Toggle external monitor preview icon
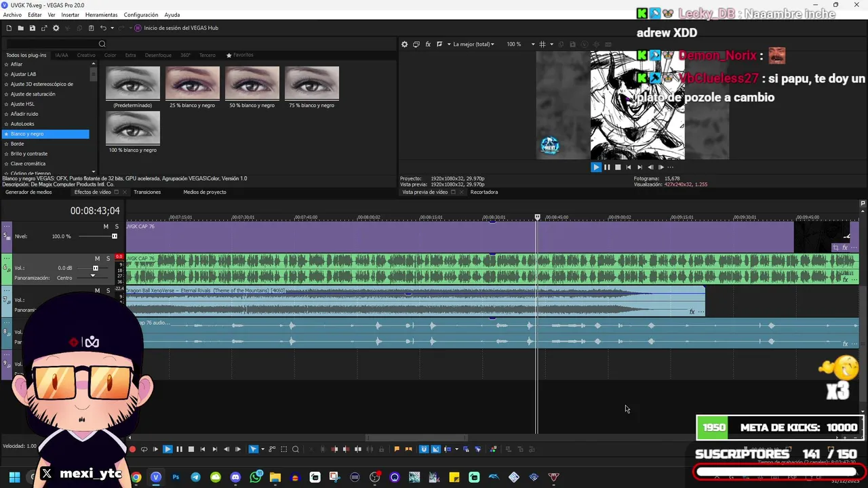Viewport: 868px width, 488px height. (x=416, y=44)
